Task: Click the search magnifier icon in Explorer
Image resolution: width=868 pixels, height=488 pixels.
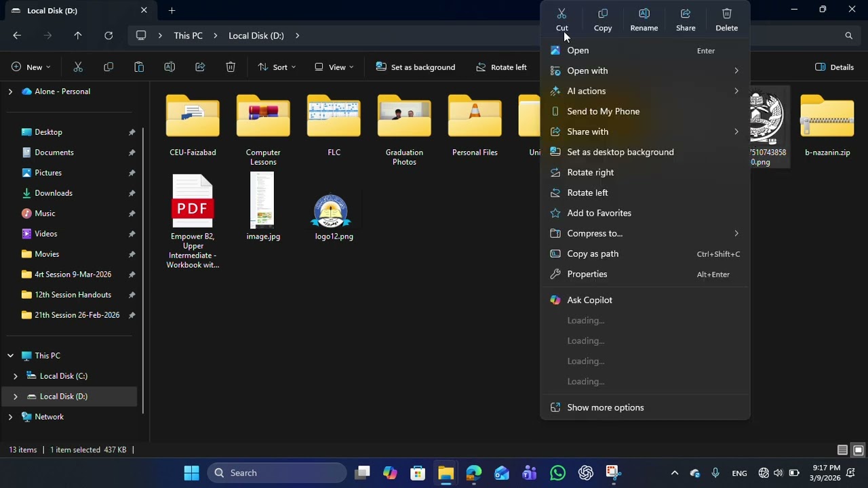Action: tap(848, 35)
